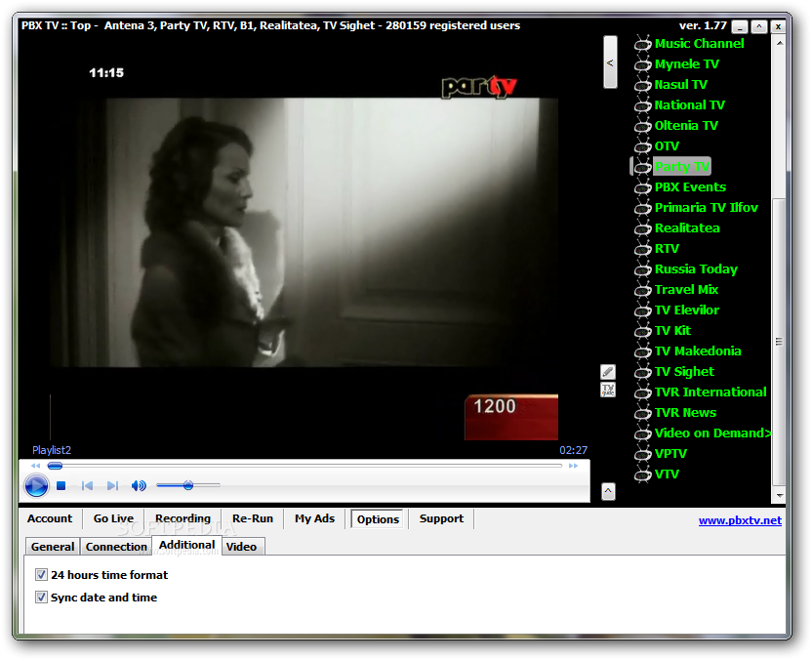Click TV icon beside Travel Mix
The width and height of the screenshot is (812, 660).
[642, 290]
